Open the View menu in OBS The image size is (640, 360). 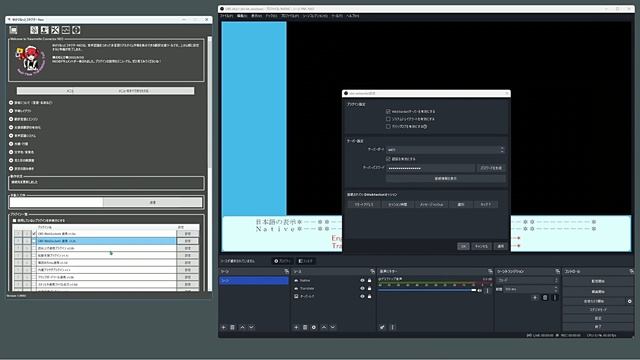[x=256, y=16]
